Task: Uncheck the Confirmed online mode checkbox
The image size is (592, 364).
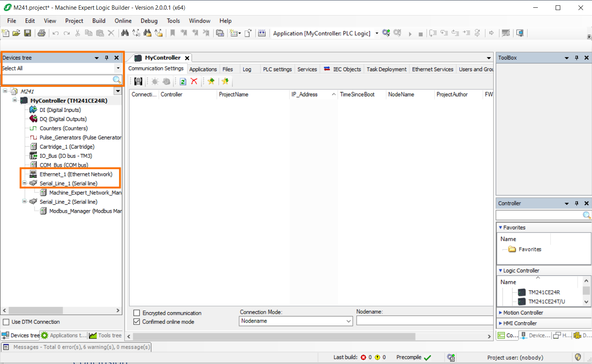Action: click(x=137, y=322)
